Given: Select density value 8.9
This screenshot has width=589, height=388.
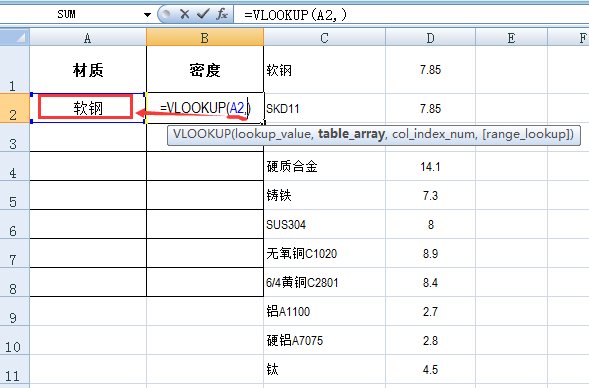Looking at the screenshot, I should coord(430,253).
